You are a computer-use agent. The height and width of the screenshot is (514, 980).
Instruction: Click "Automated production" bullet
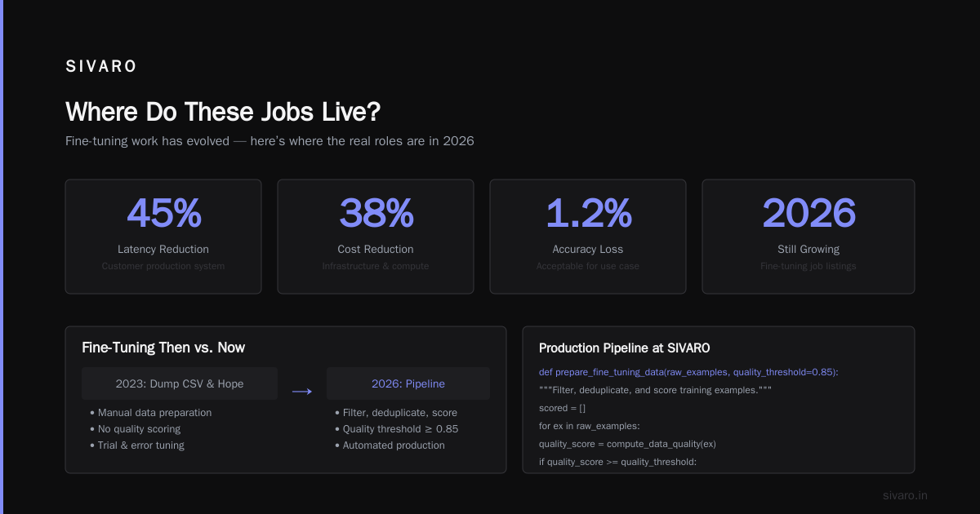tap(390, 445)
